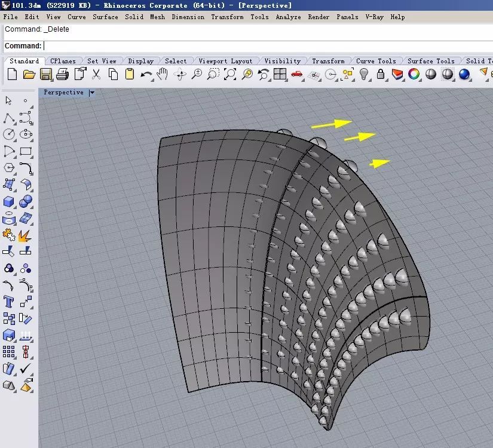
Task: Switch to the Surface Tools tab
Action: 431,61
